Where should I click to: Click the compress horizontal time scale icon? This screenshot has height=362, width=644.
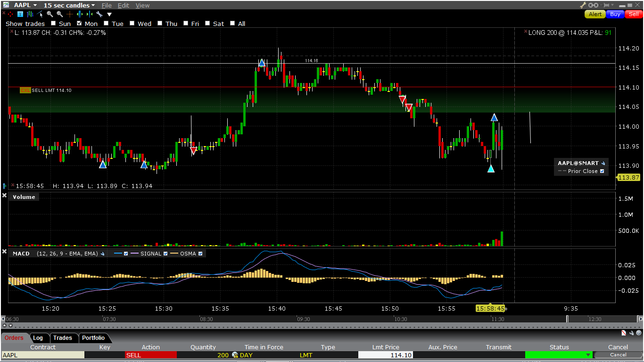(89, 14)
